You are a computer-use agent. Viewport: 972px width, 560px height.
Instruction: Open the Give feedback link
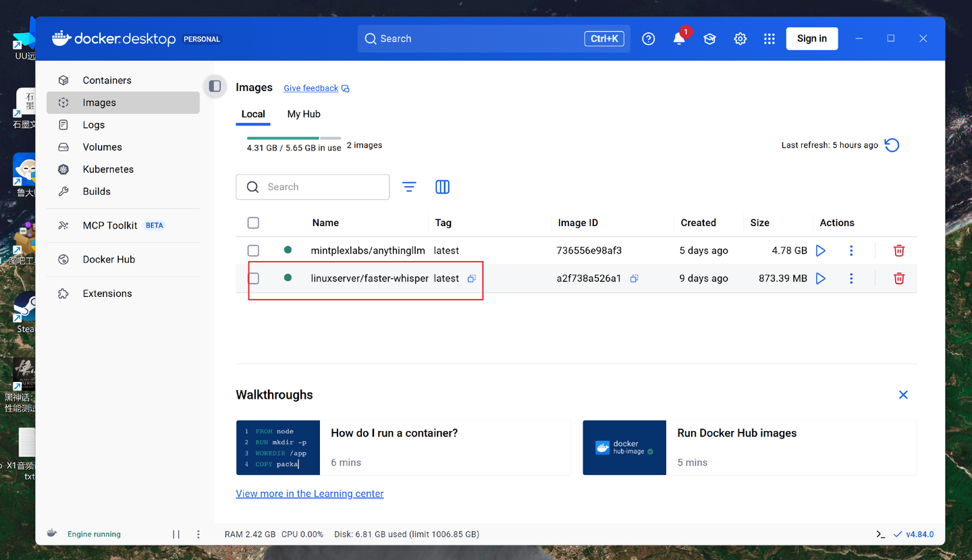[x=311, y=88]
